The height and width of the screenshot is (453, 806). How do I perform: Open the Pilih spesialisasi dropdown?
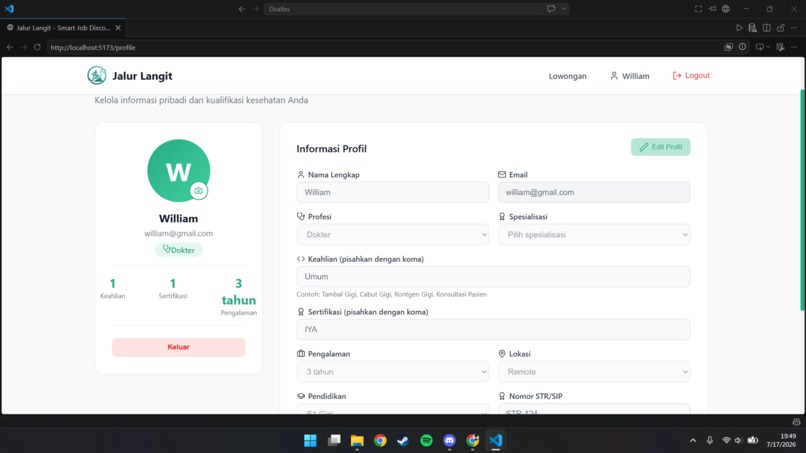point(594,234)
